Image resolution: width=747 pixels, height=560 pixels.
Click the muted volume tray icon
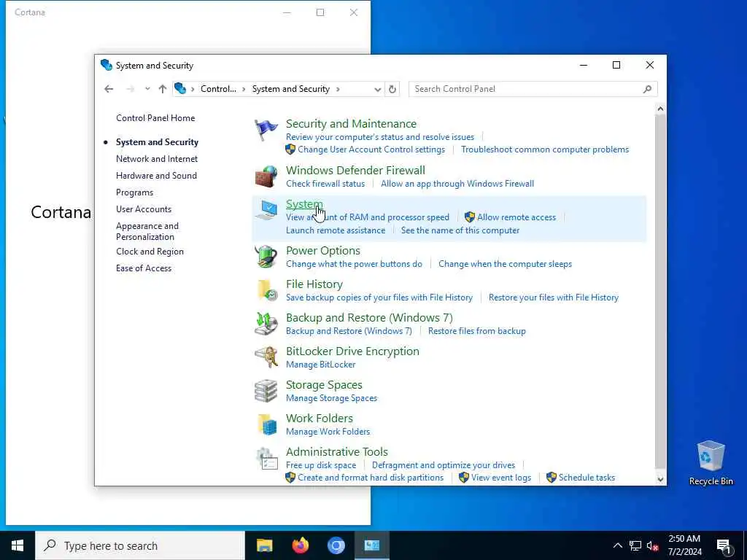tap(653, 545)
